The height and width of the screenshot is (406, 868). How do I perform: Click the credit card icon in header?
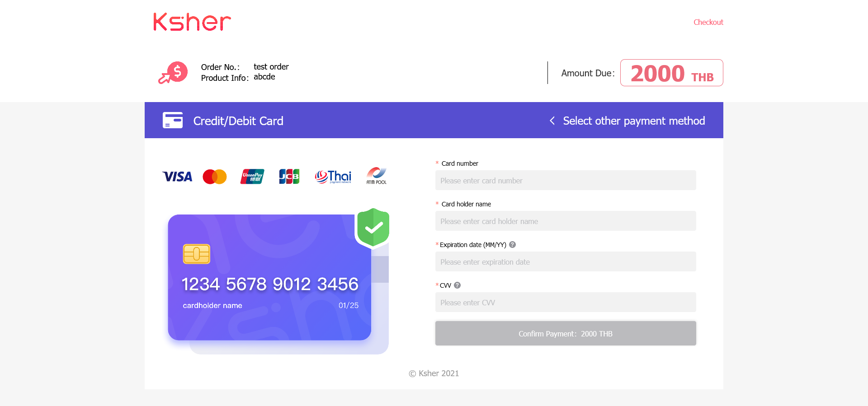(x=173, y=120)
